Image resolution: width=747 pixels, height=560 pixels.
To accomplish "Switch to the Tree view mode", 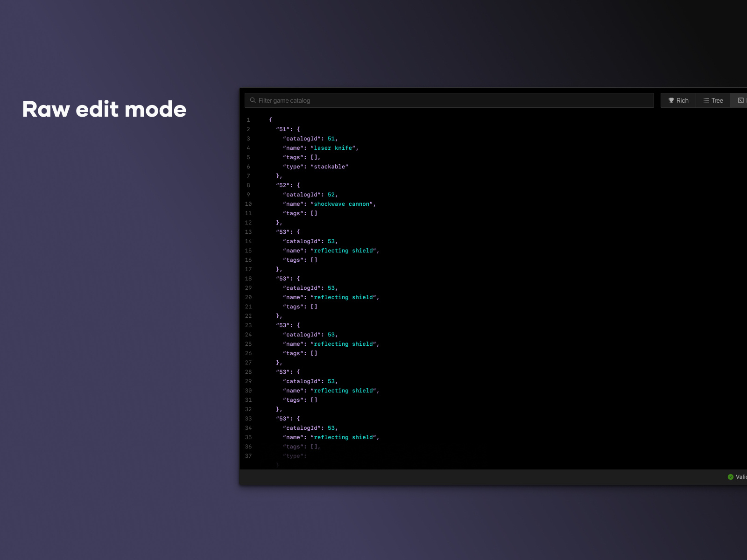I will (712, 100).
